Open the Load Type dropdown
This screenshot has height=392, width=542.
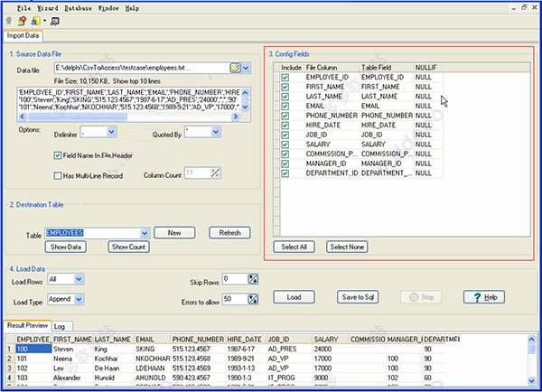click(77, 297)
